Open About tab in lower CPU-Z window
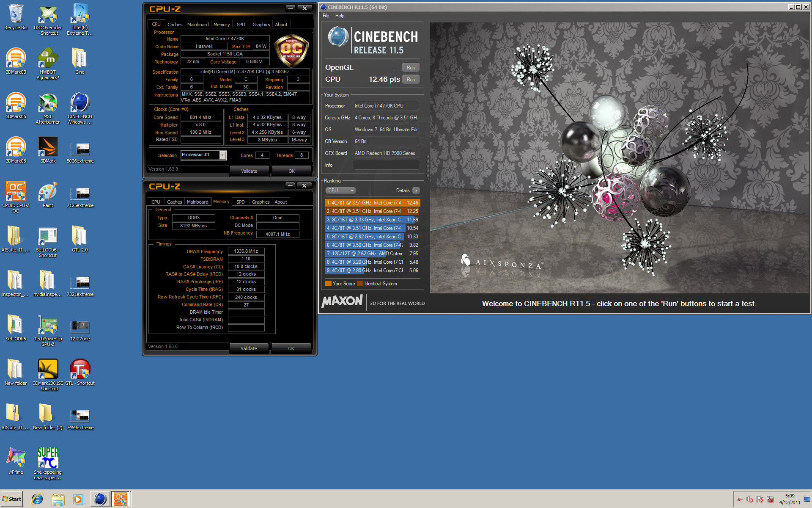This screenshot has width=812, height=508. pyautogui.click(x=281, y=202)
